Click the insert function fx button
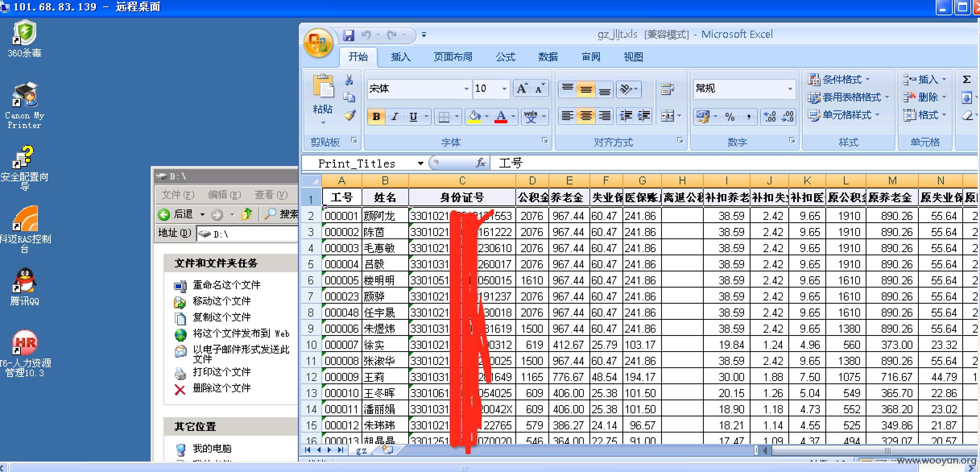The image size is (980, 472). click(x=480, y=163)
